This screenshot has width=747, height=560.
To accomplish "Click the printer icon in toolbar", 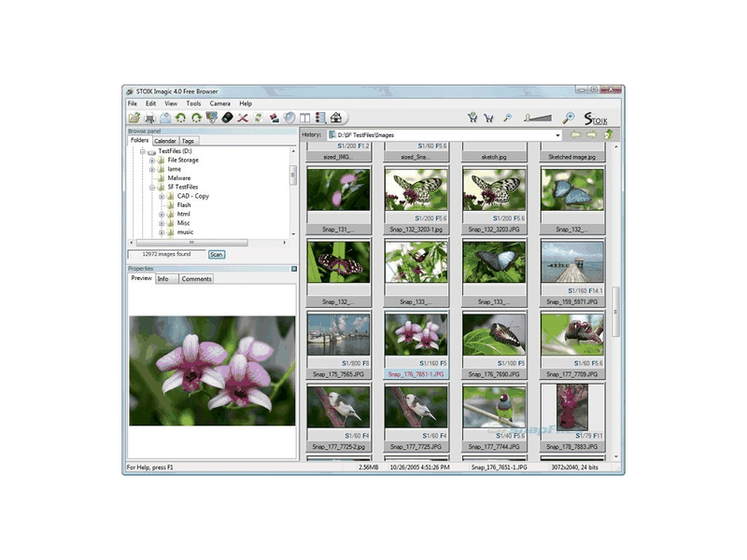I will pyautogui.click(x=149, y=118).
